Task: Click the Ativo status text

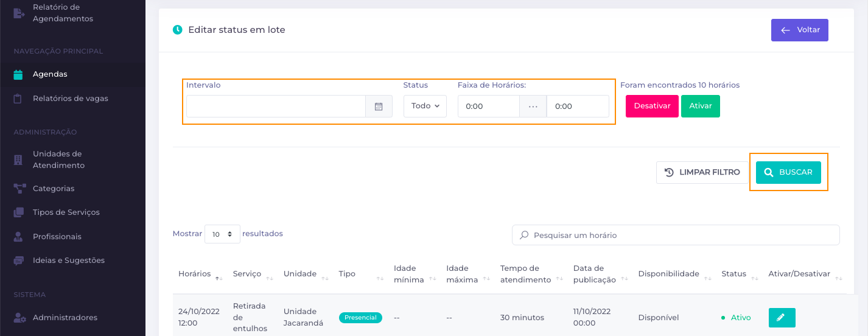Action: tap(741, 318)
